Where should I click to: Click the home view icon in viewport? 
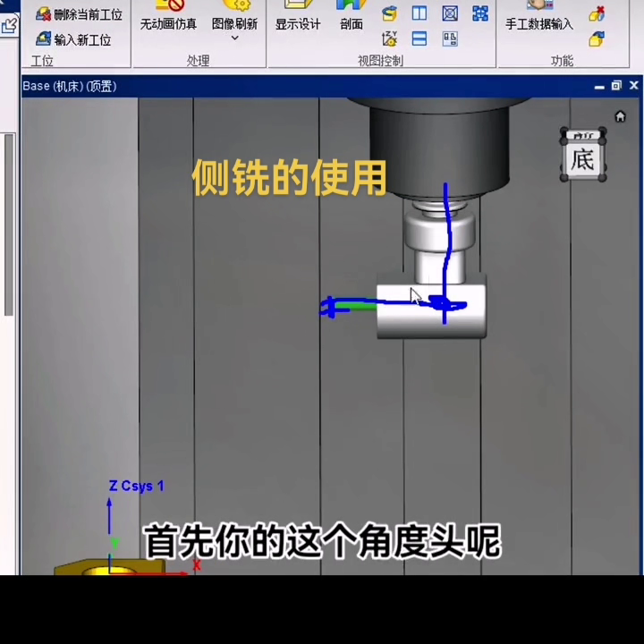(620, 116)
